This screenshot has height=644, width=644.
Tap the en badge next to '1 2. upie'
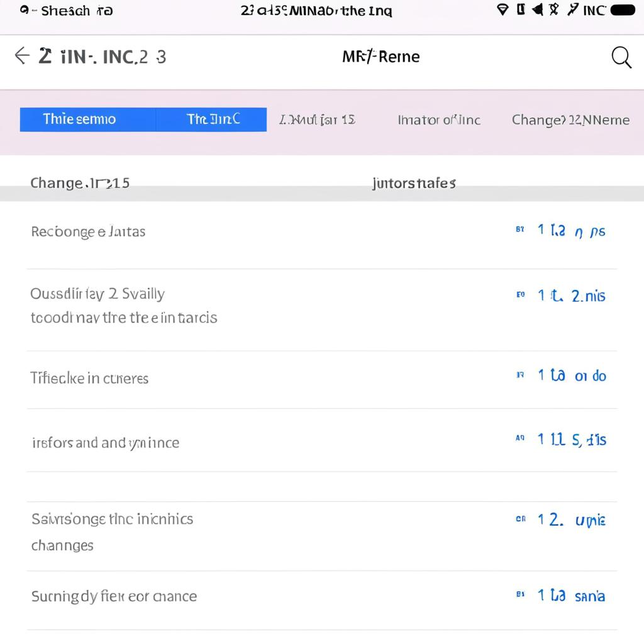click(519, 519)
